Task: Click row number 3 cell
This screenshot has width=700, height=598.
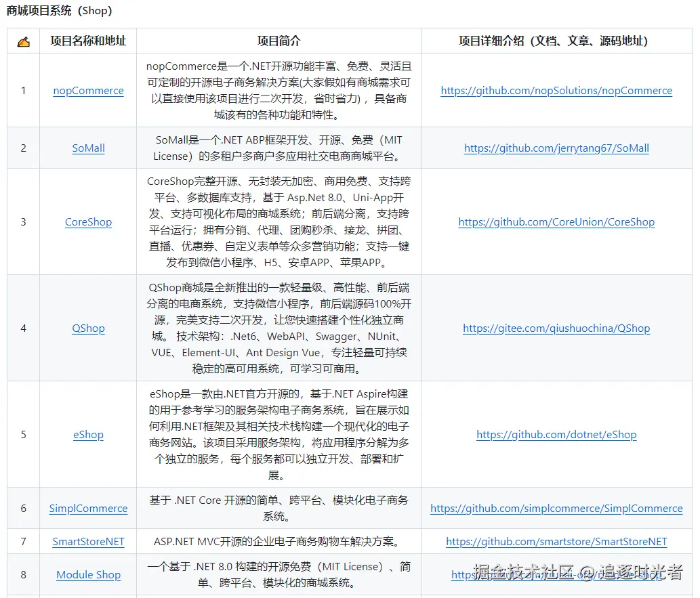Action: point(23,222)
